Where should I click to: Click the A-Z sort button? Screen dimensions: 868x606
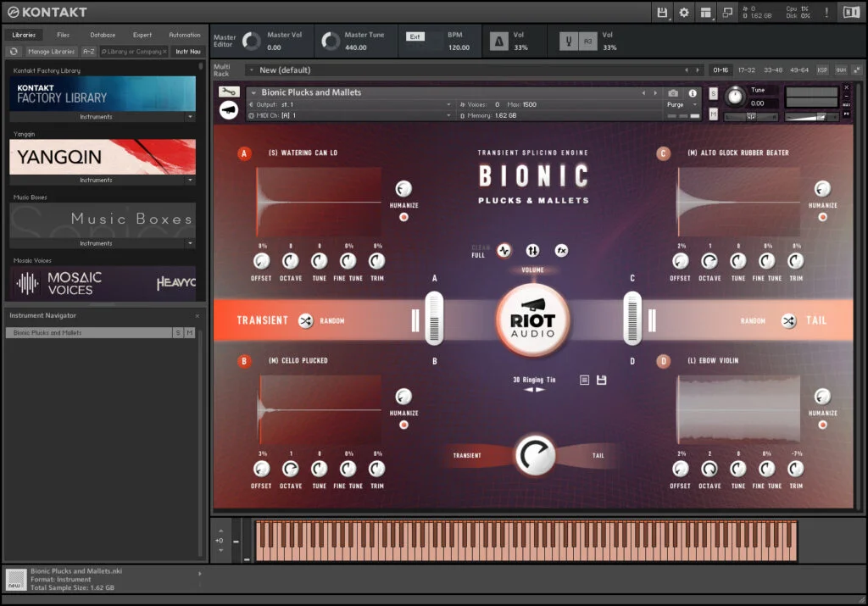(x=88, y=52)
